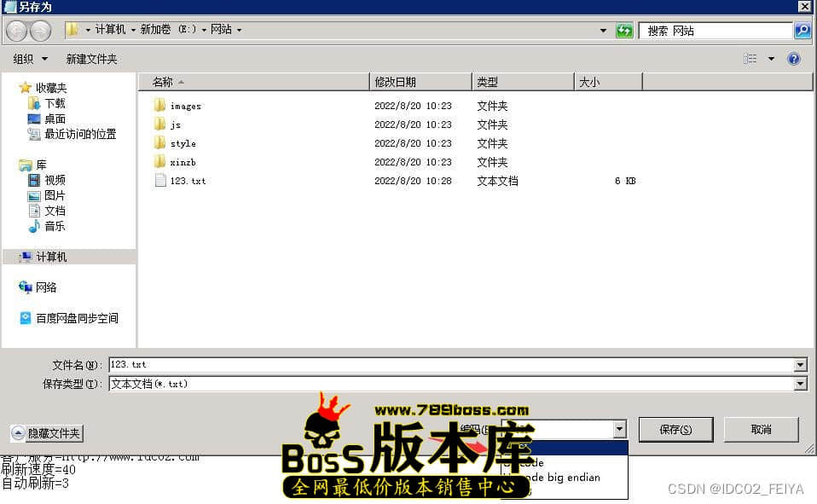
Task: Click the 文件名 input field
Action: tap(450, 365)
